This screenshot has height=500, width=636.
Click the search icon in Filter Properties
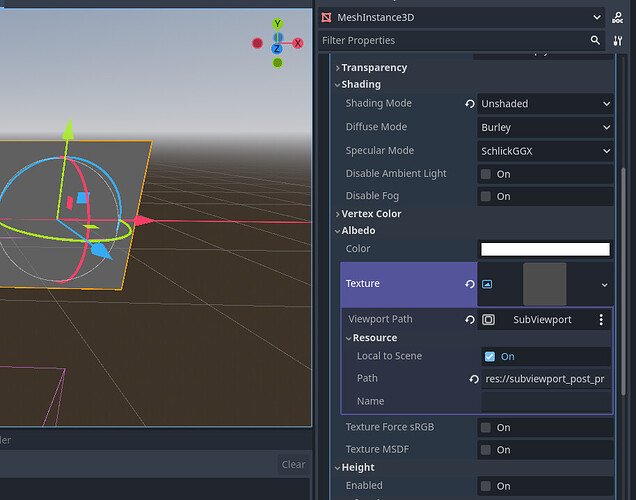click(595, 41)
